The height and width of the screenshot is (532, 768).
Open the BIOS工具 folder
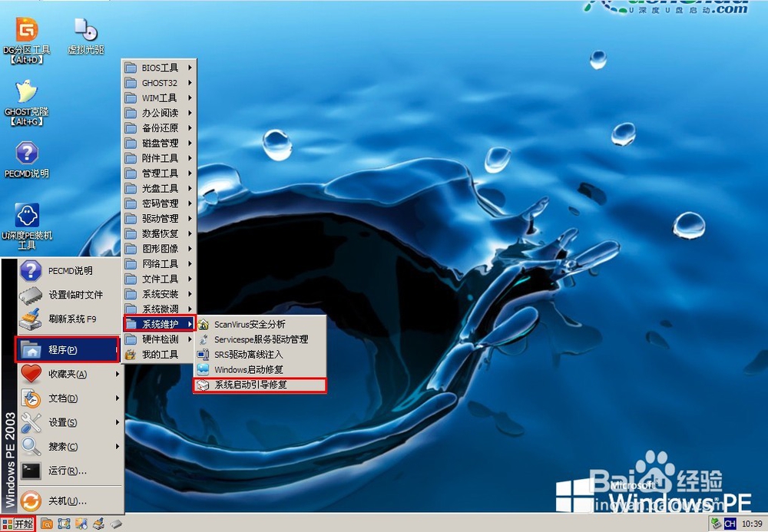(x=159, y=68)
